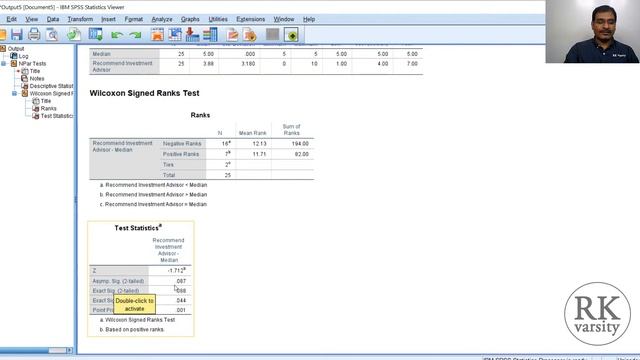Click the Redo arrow icon
Screen dimensions: 640x360
point(135,36)
